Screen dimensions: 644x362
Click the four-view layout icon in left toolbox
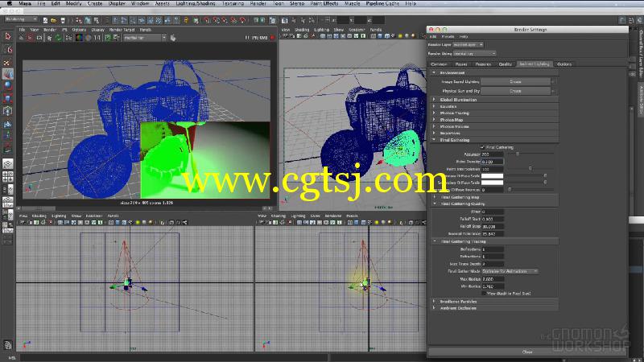(8, 177)
